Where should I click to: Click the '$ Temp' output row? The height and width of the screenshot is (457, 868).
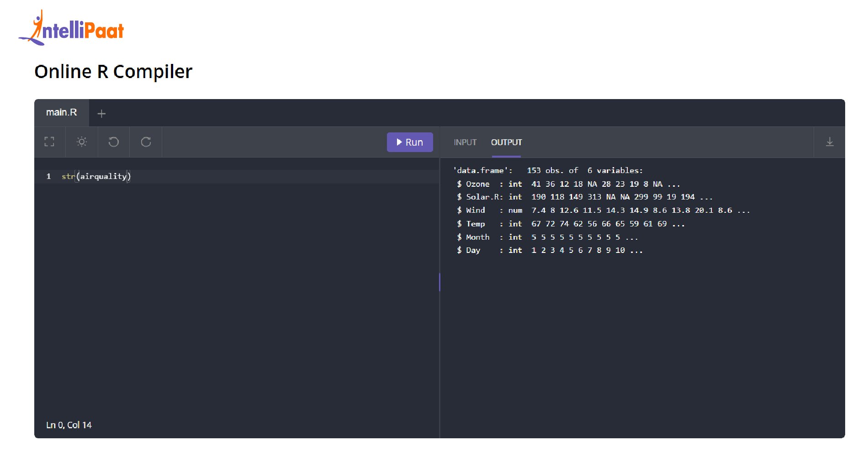click(x=571, y=224)
